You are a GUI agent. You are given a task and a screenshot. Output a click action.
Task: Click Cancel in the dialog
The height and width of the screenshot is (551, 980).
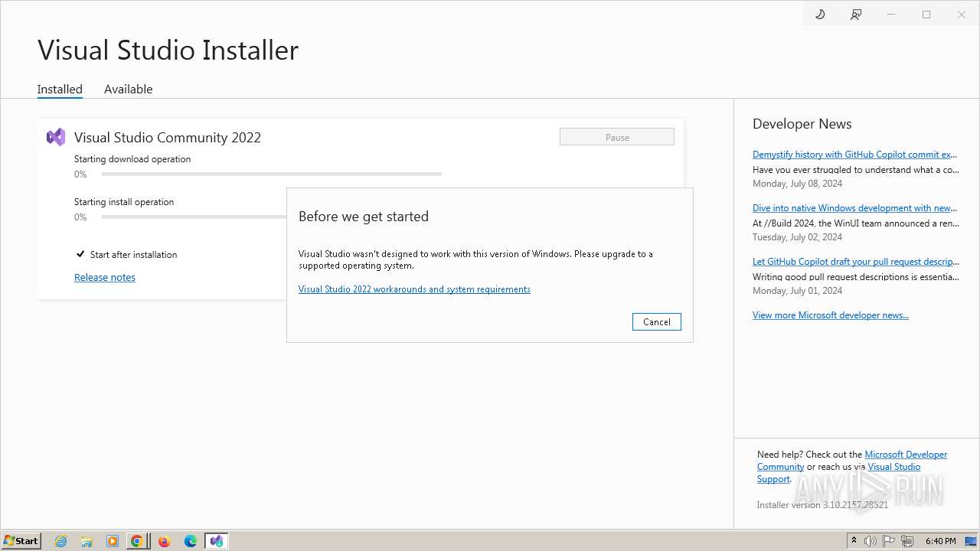point(657,322)
